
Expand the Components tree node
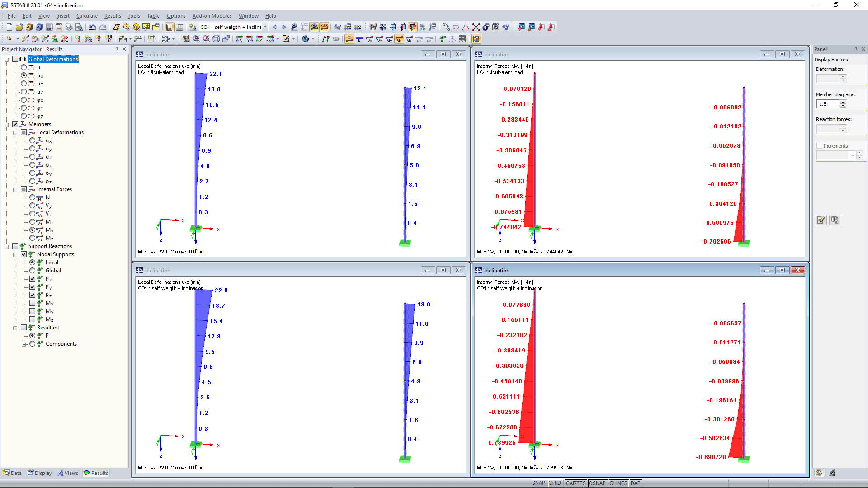24,344
